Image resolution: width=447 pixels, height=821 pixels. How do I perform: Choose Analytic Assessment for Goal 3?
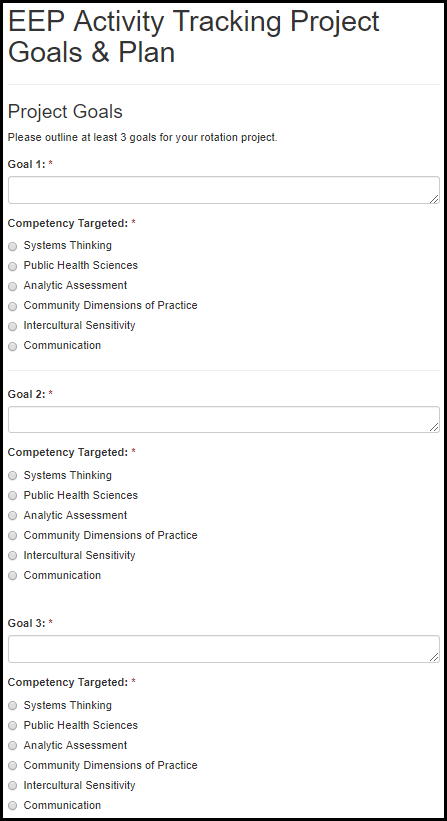(x=13, y=746)
